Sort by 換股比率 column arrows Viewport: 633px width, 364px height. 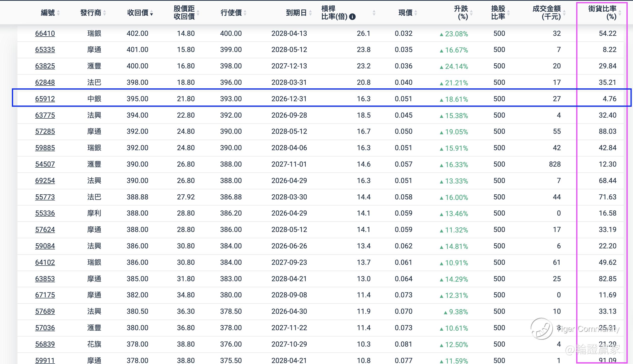pos(508,13)
